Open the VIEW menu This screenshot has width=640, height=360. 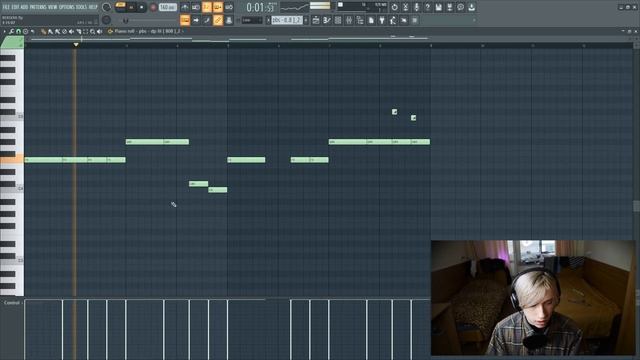click(x=53, y=7)
